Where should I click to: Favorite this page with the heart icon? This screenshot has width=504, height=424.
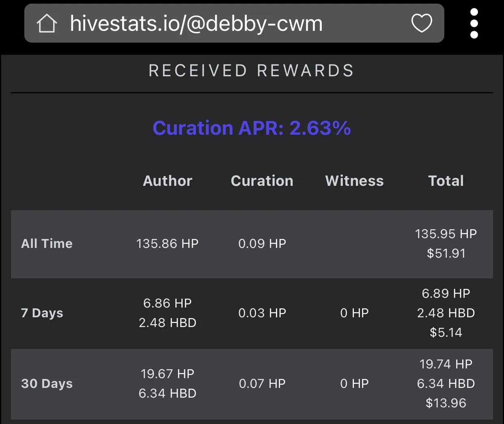point(422,23)
